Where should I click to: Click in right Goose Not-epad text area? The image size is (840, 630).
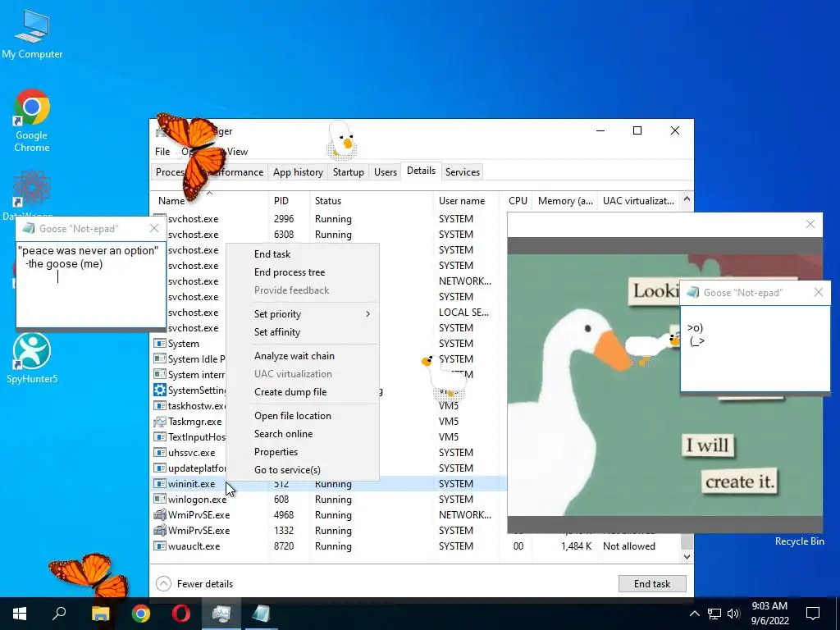[755, 348]
